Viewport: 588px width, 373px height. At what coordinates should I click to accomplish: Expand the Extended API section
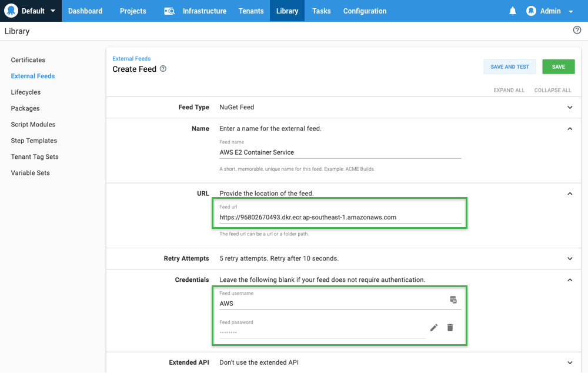click(569, 362)
